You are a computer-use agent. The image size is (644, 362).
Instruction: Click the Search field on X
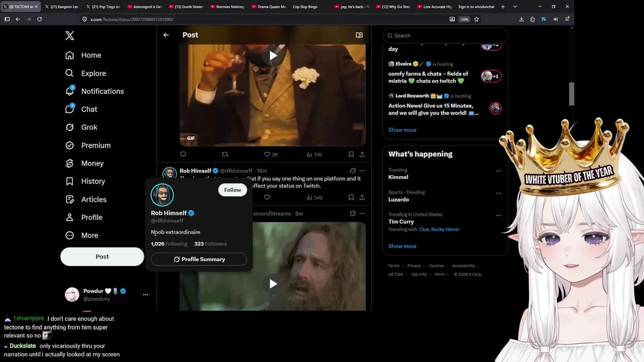pyautogui.click(x=445, y=36)
